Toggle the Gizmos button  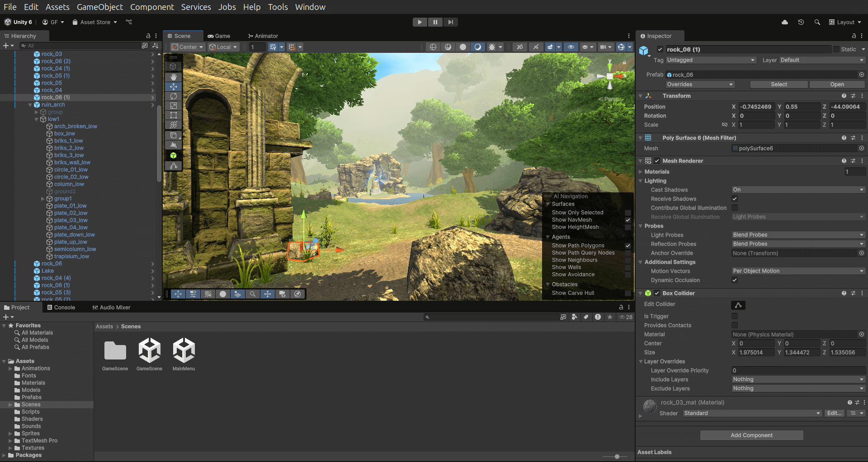621,47
